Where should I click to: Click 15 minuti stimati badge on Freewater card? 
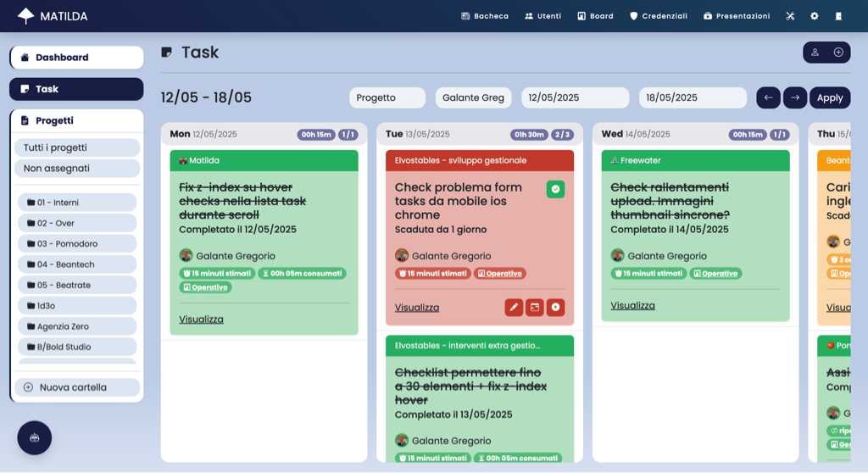click(x=648, y=274)
